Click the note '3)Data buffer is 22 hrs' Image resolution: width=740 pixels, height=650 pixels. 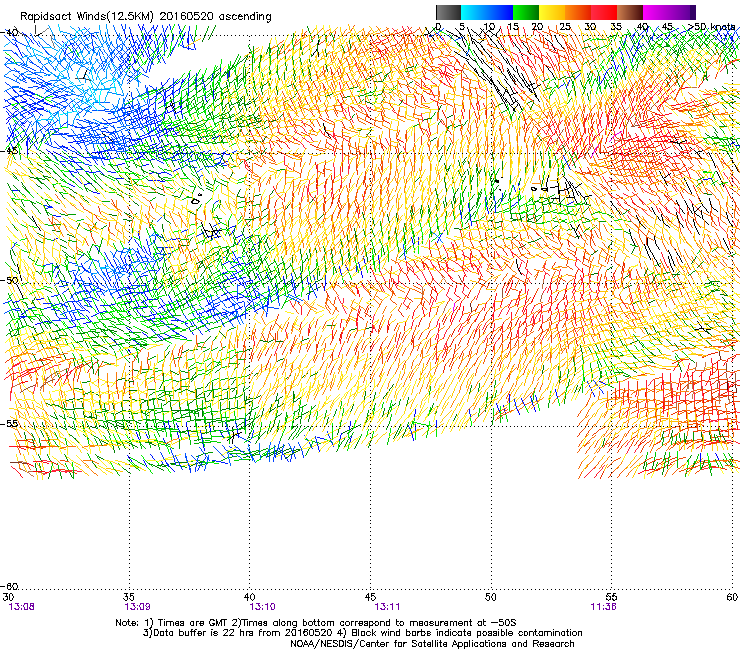pyautogui.click(x=237, y=633)
